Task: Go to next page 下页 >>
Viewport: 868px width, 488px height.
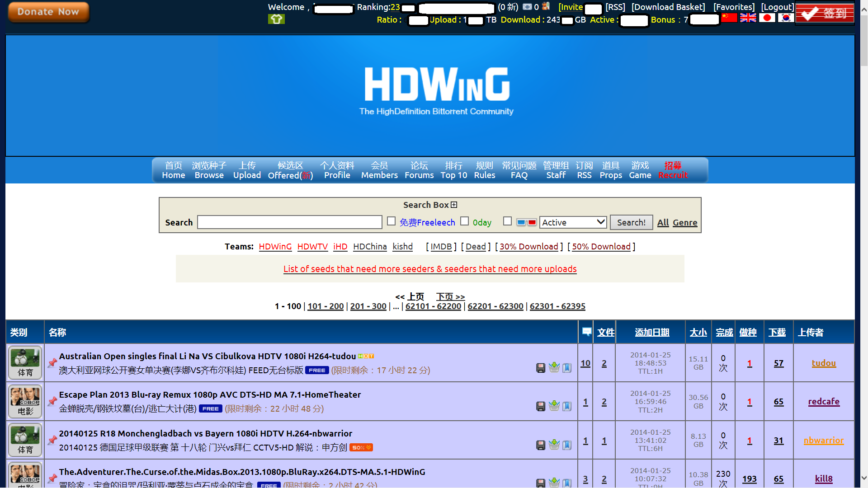Action: [x=451, y=296]
